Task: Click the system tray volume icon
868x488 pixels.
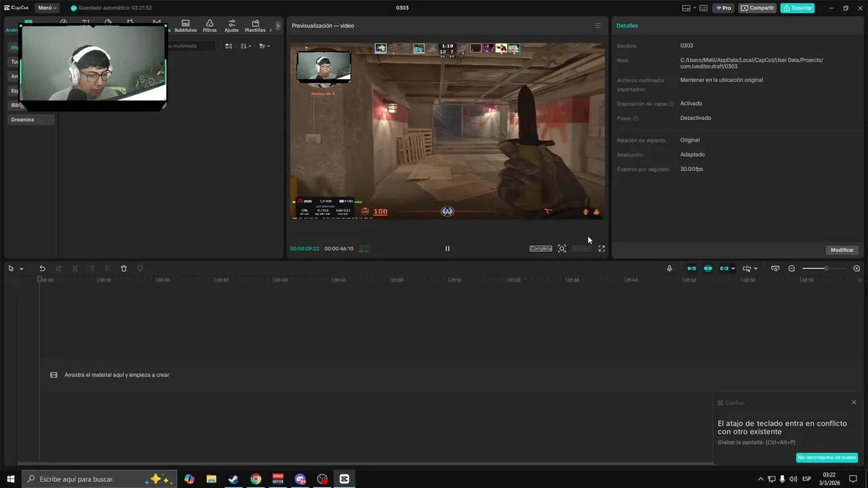Action: pyautogui.click(x=793, y=479)
